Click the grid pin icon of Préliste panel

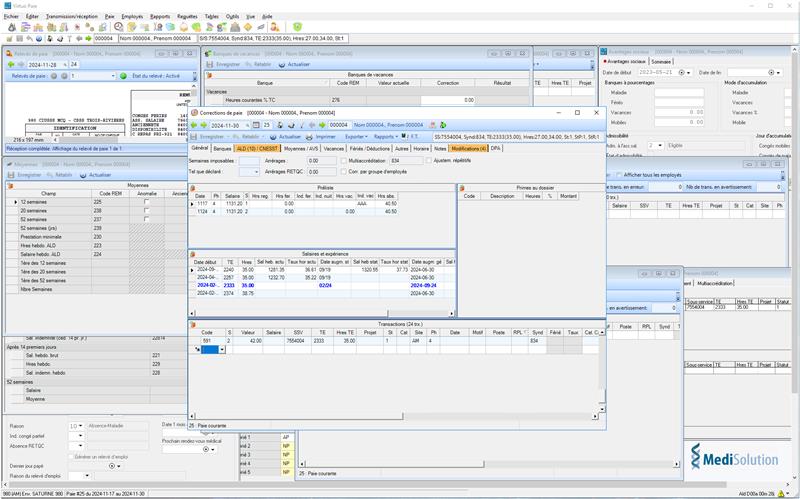[193, 188]
